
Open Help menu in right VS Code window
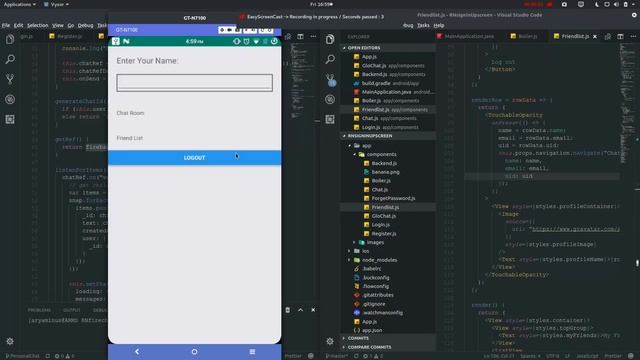(439, 25)
